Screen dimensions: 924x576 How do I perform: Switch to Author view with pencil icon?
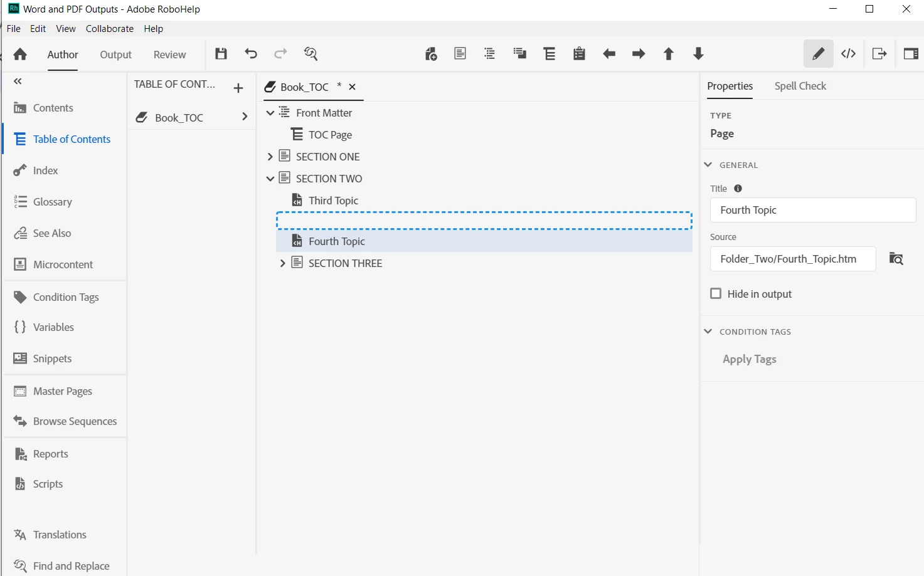(x=819, y=54)
